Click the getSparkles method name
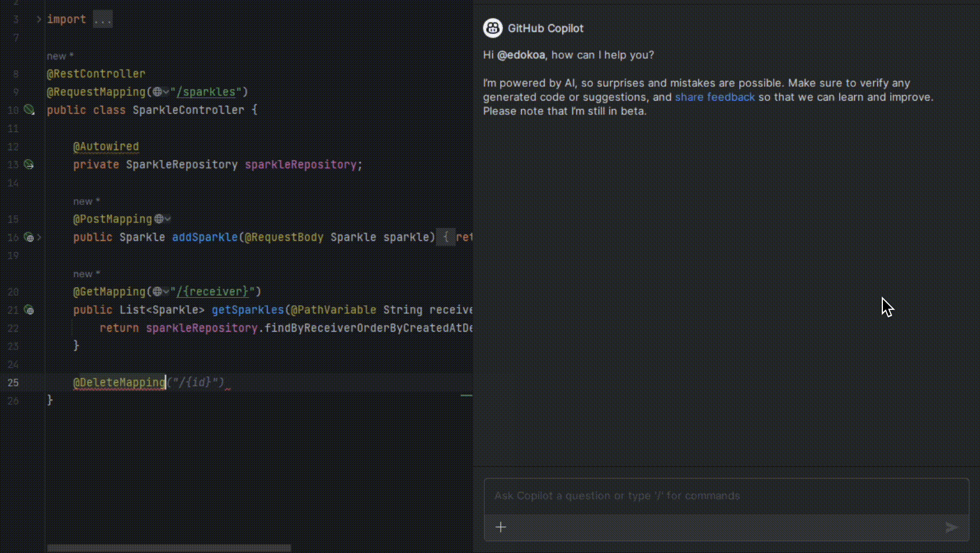 coord(248,310)
